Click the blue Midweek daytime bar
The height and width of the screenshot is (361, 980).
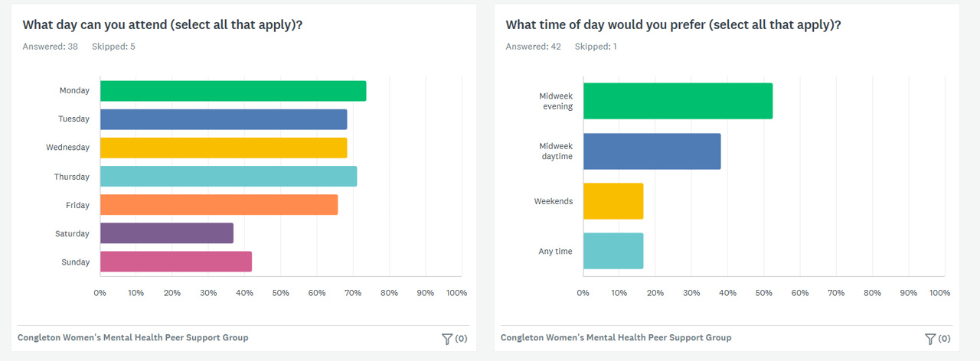click(652, 151)
